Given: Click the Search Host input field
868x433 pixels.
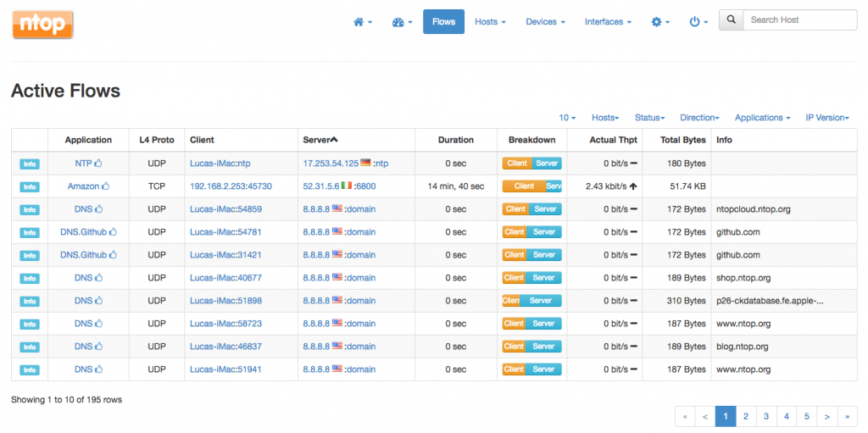Looking at the screenshot, I should (799, 20).
